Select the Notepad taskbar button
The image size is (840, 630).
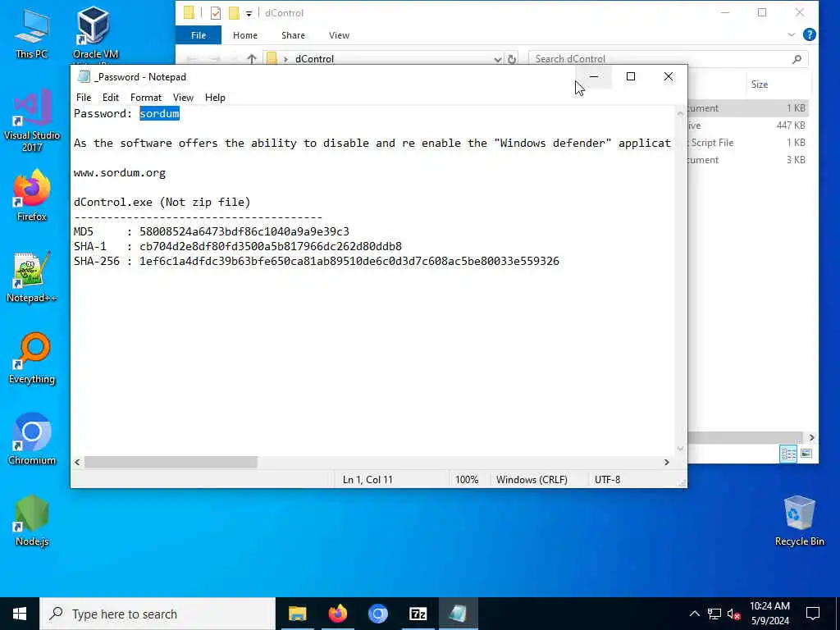[458, 614]
